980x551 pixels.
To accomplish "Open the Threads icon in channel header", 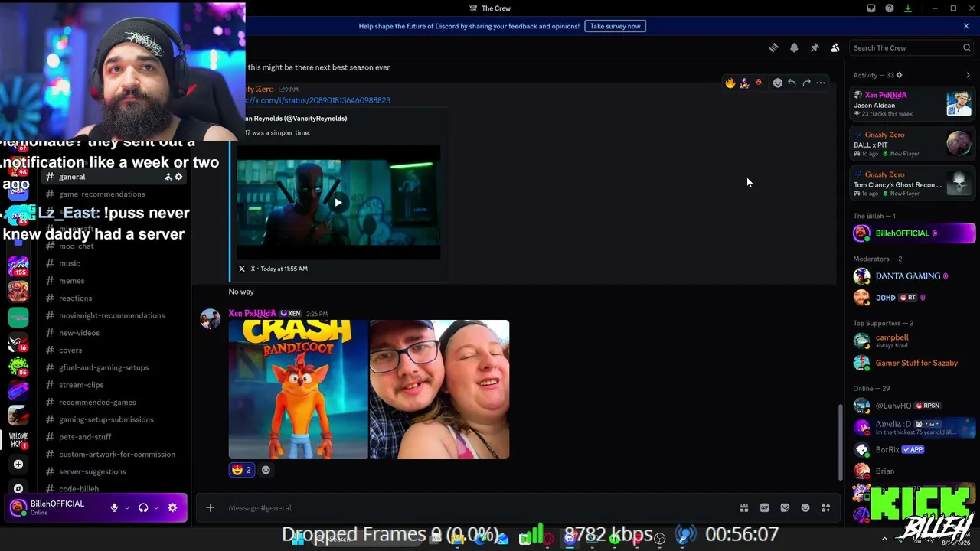I will 773,47.
